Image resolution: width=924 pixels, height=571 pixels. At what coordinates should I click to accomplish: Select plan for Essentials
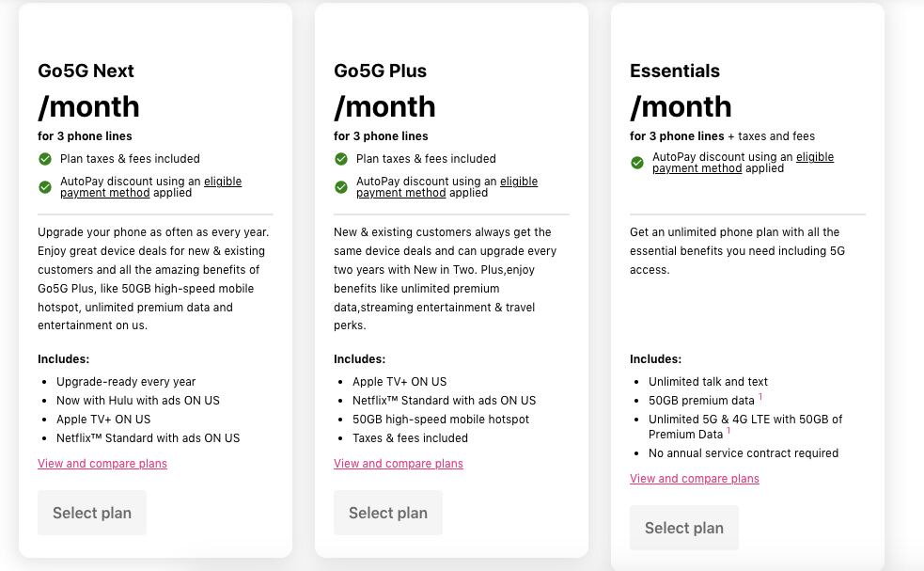tap(683, 528)
